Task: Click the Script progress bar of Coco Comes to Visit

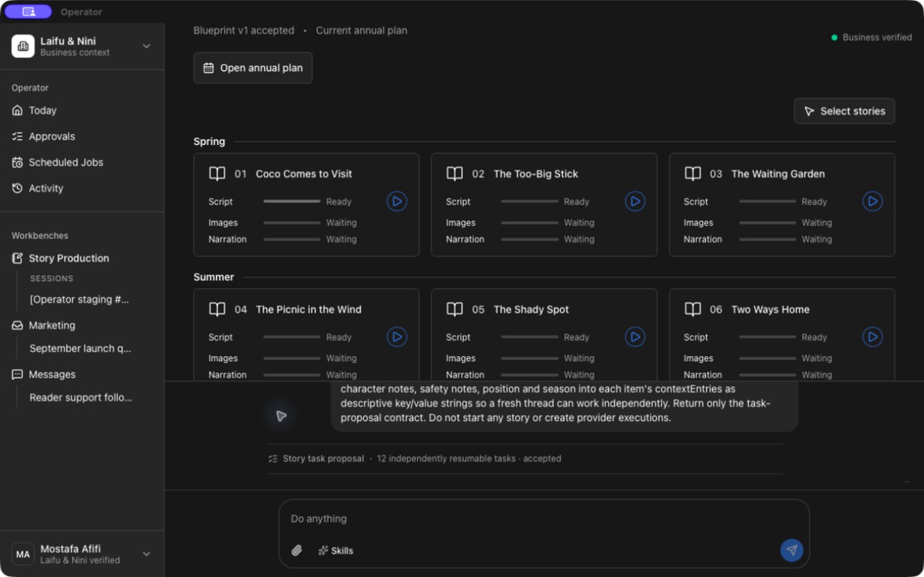Action: point(292,201)
